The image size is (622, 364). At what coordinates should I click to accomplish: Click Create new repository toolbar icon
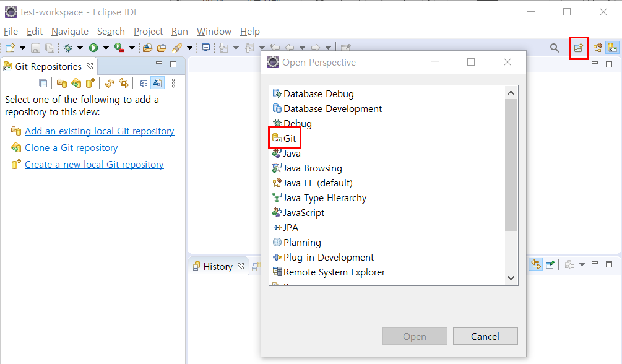91,84
